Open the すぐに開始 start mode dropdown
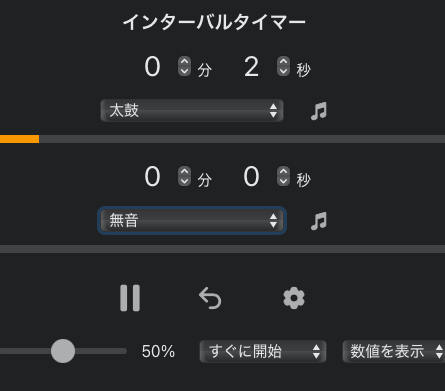Image resolution: width=445 pixels, height=391 pixels. point(263,351)
